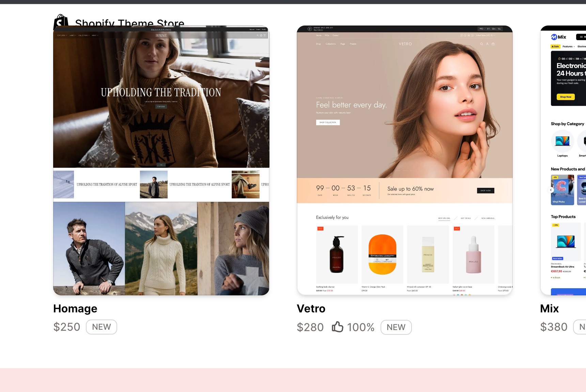The height and width of the screenshot is (392, 586).
Task: Click the $380 price of Mix
Action: [x=554, y=327]
